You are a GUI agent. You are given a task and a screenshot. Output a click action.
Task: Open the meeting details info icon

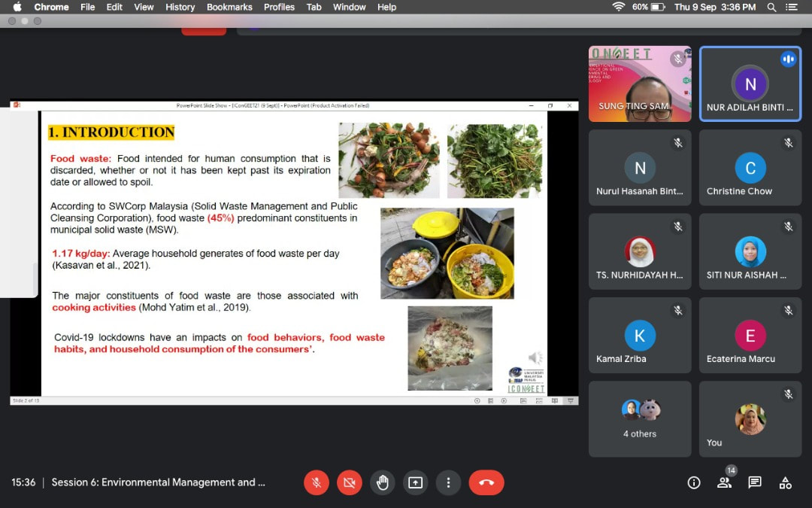[694, 482]
